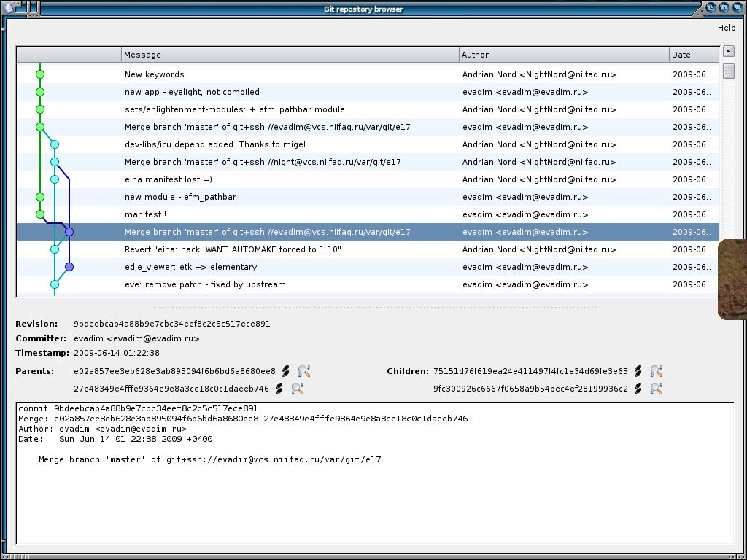The height and width of the screenshot is (560, 747).
Task: Click link icon beside child 9fc300926c66
Action: tap(638, 389)
